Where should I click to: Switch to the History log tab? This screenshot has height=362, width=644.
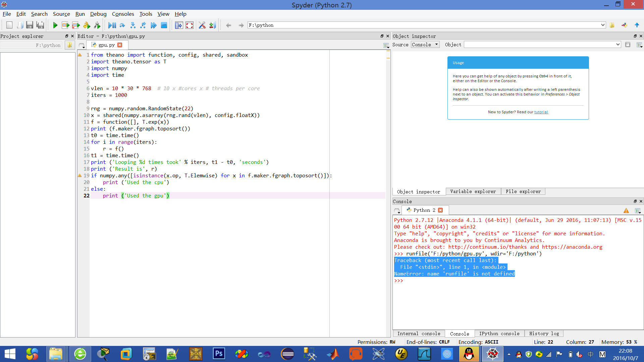[544, 334]
